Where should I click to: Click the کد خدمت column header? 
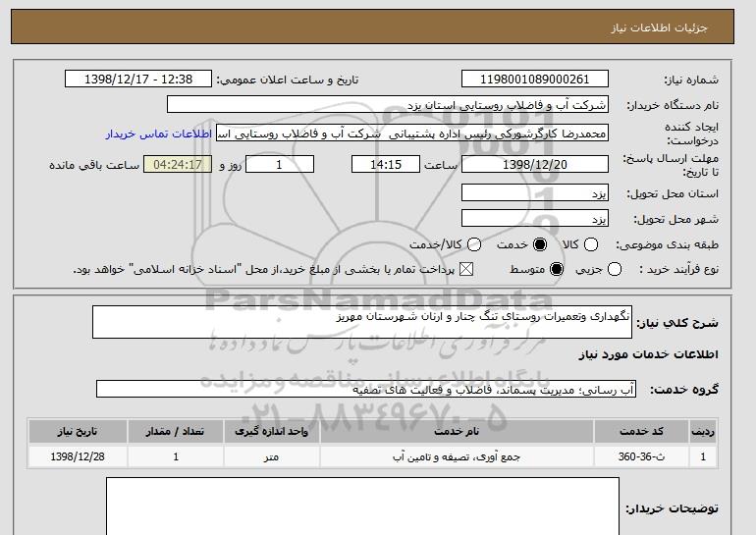(x=641, y=431)
